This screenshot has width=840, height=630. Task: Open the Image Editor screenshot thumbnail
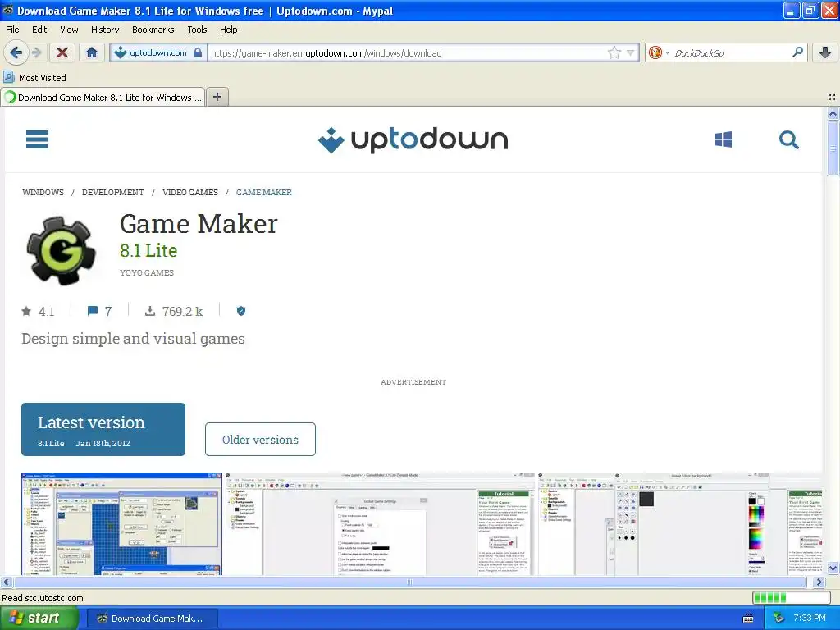pyautogui.click(x=679, y=524)
